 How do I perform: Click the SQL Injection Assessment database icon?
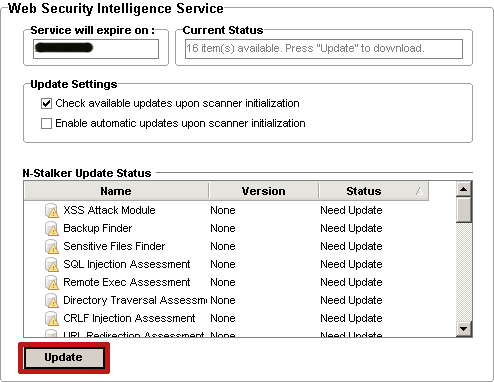52,264
